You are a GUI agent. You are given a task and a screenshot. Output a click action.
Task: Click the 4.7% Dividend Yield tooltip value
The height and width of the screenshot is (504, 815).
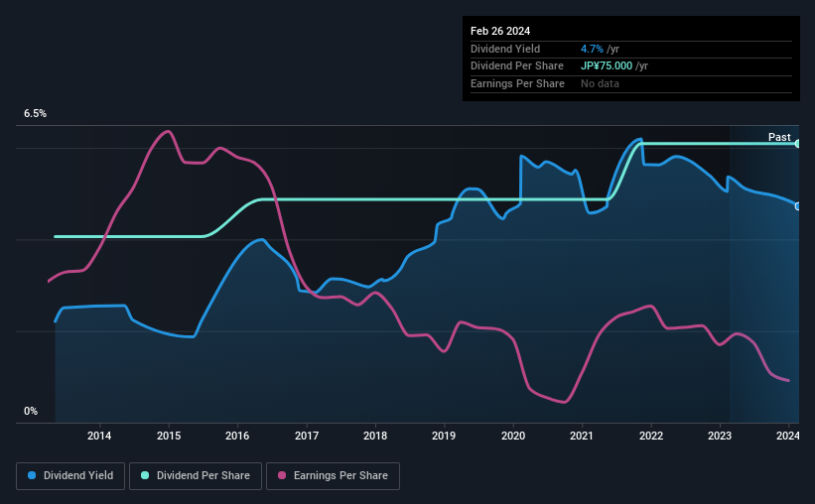tap(592, 49)
